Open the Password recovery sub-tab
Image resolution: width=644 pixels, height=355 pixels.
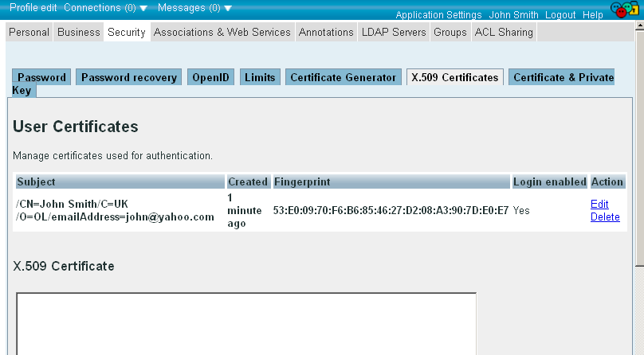pyautogui.click(x=128, y=77)
